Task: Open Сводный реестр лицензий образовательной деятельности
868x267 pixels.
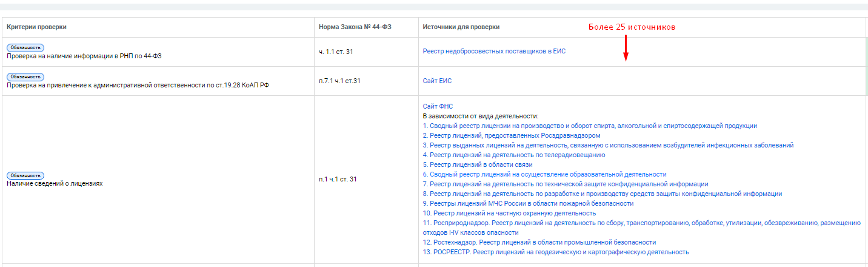Action: tap(544, 174)
